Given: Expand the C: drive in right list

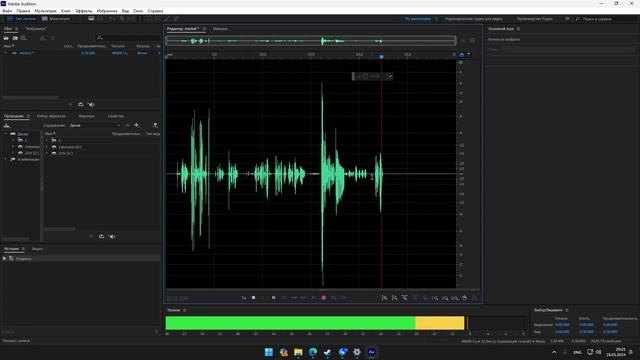Looking at the screenshot, I should point(47,140).
